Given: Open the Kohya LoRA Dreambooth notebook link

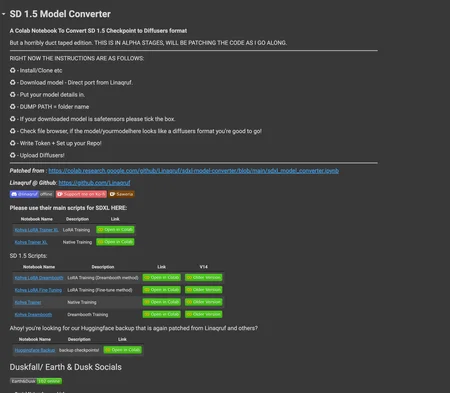Looking at the screenshot, I should point(39,278).
